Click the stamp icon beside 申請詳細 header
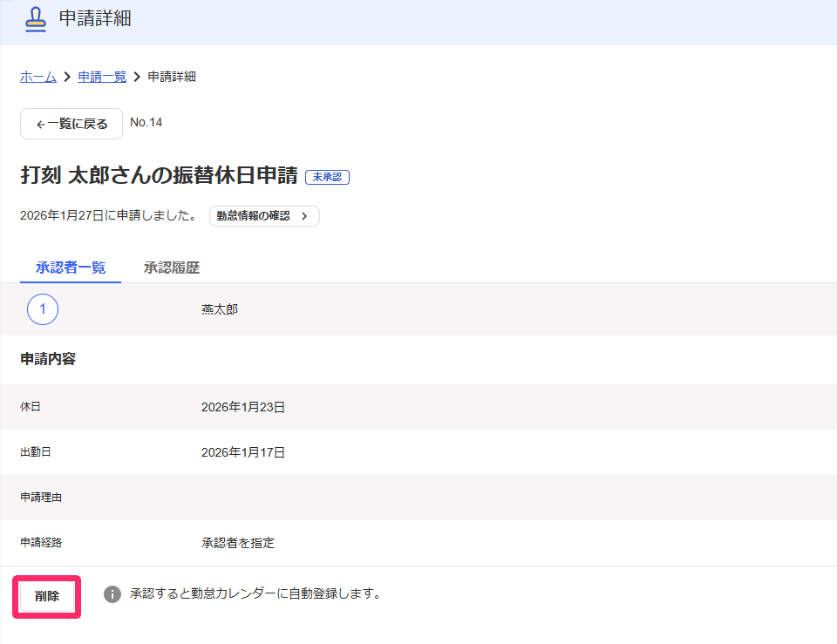837x644 pixels. 36,19
